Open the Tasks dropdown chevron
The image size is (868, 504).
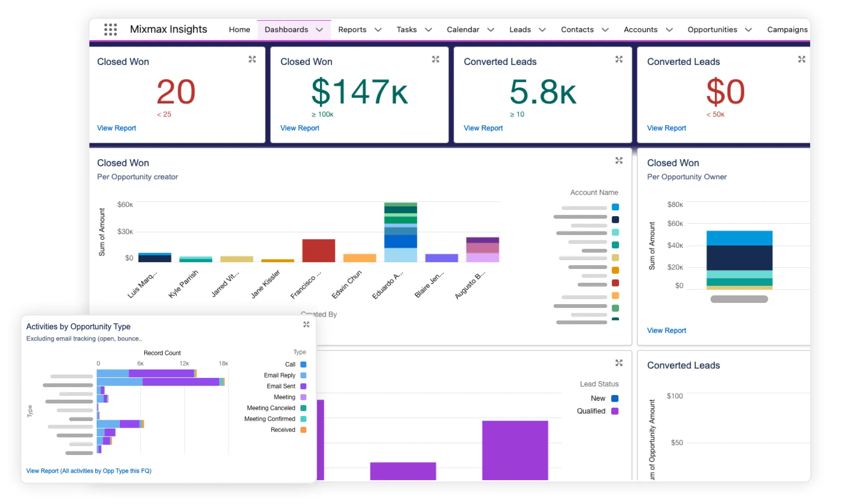coord(428,30)
